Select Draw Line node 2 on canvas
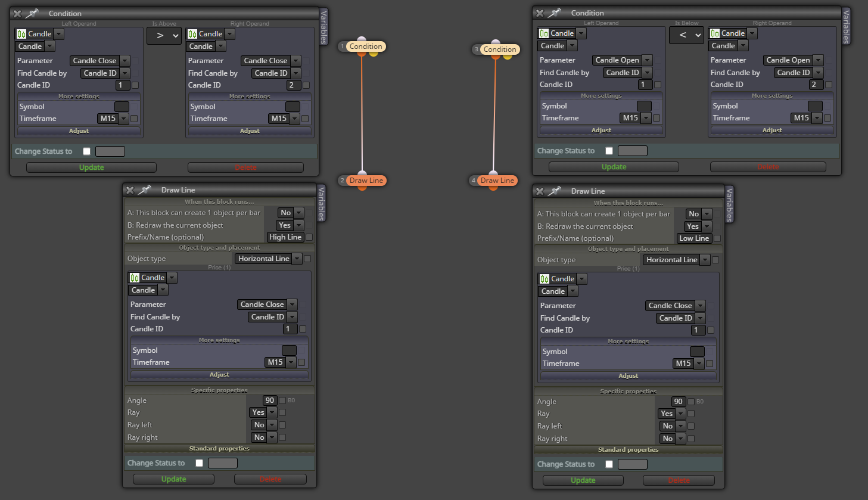Screen dimensions: 868x500 [x=366, y=181]
